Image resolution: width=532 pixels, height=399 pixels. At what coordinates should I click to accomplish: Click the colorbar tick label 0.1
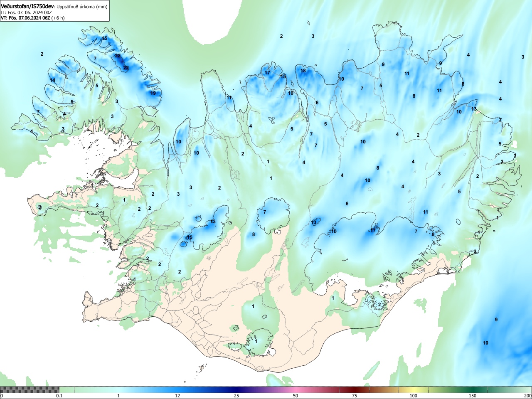point(59,396)
